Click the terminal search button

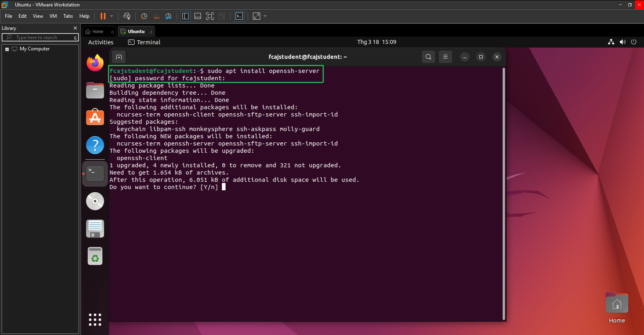(429, 57)
